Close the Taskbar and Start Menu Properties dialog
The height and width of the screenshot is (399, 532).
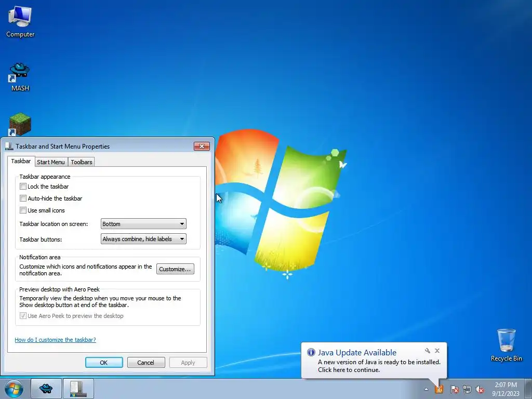202,146
